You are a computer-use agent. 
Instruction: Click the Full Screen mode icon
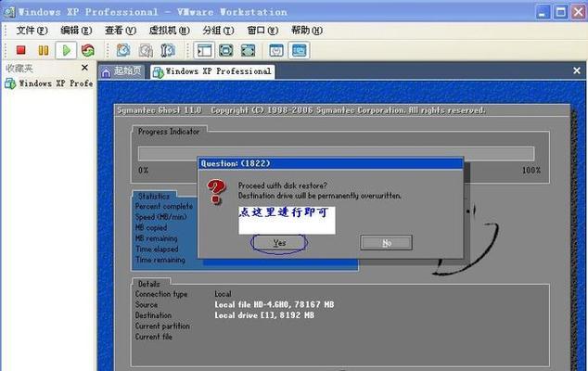coord(248,50)
